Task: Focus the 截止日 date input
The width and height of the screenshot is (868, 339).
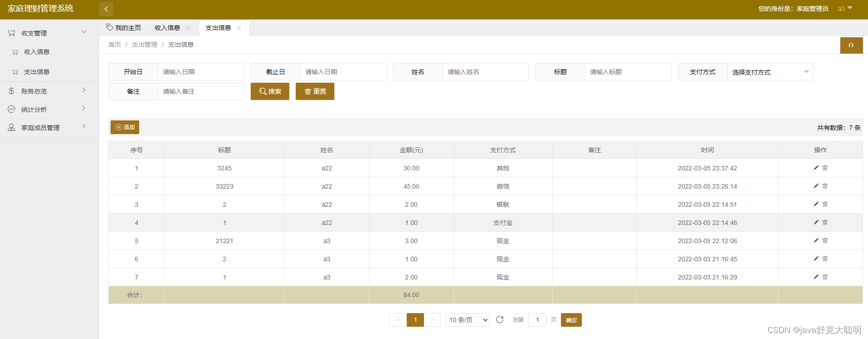Action: [343, 72]
